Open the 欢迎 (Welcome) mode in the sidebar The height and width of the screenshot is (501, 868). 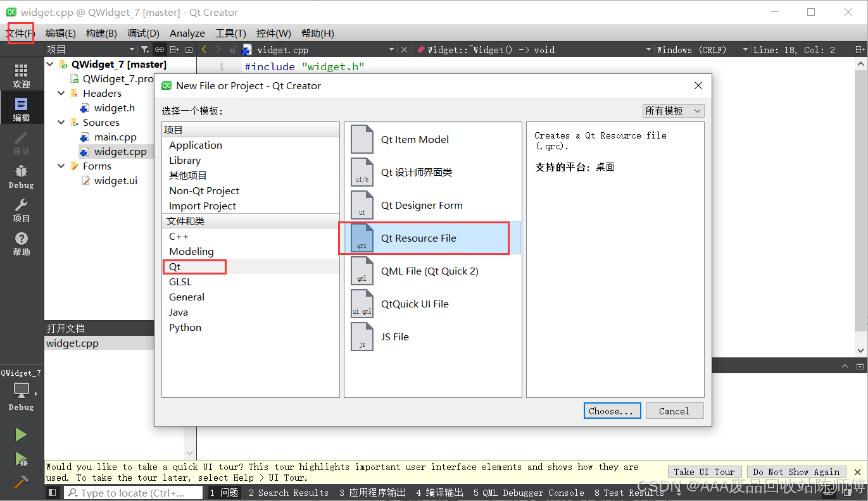point(22,76)
